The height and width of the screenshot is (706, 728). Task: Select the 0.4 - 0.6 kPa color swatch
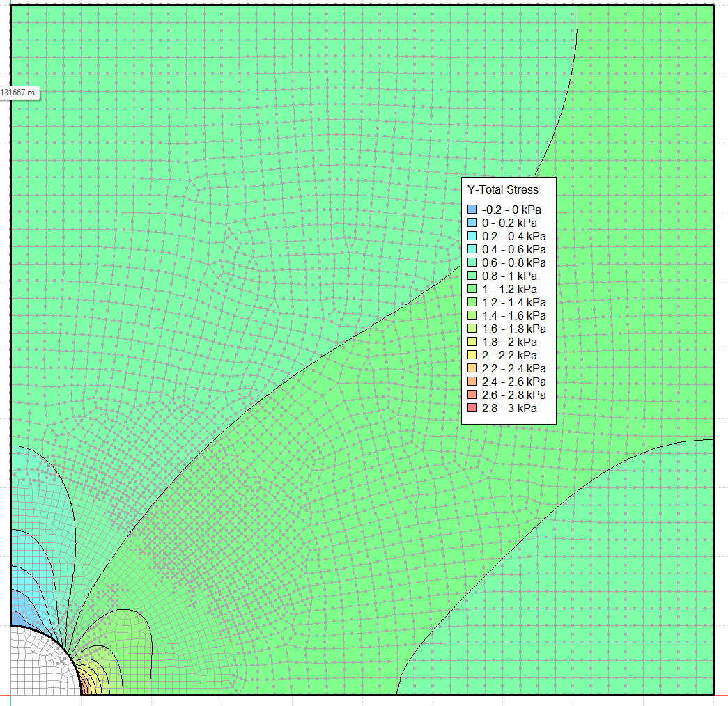tap(472, 249)
